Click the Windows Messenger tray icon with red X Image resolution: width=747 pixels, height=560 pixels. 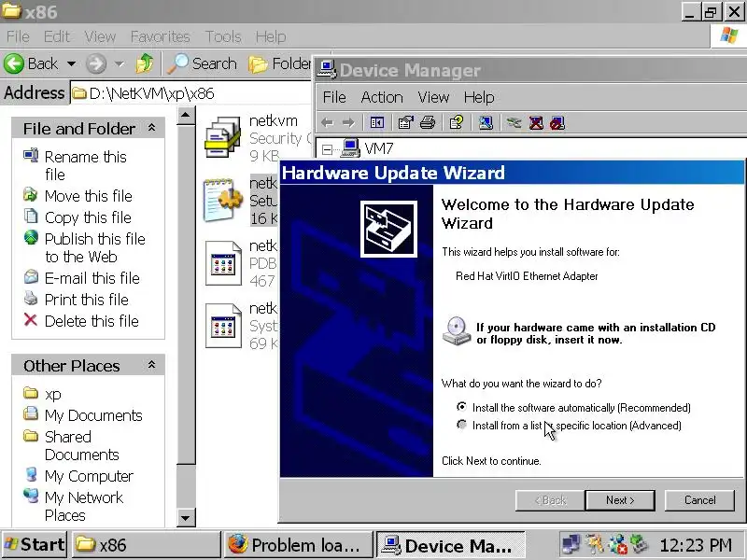[x=618, y=544]
